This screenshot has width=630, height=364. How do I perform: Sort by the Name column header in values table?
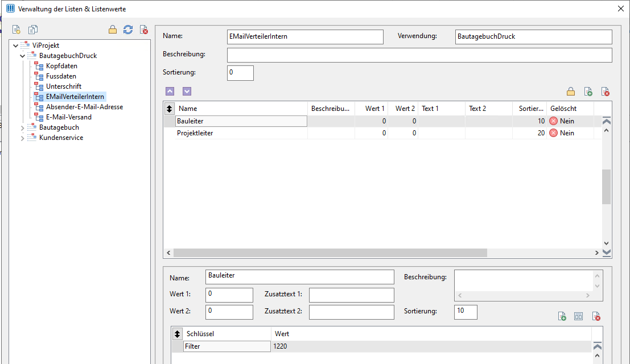point(241,109)
